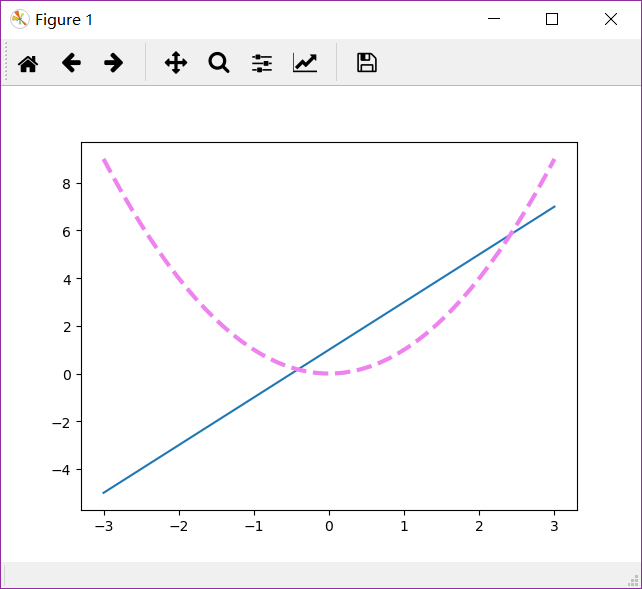Open Edit axis and curve parameters
Screen dimensions: 642x589
(x=305, y=63)
